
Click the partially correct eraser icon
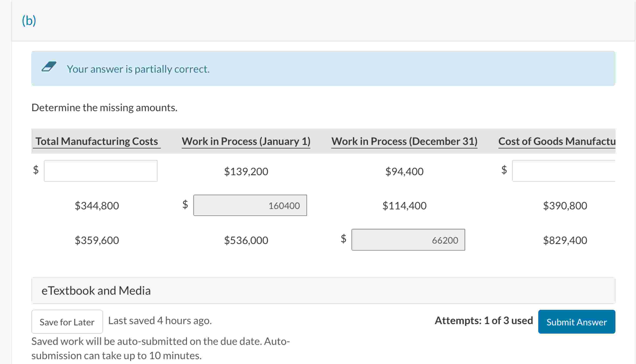pyautogui.click(x=49, y=67)
